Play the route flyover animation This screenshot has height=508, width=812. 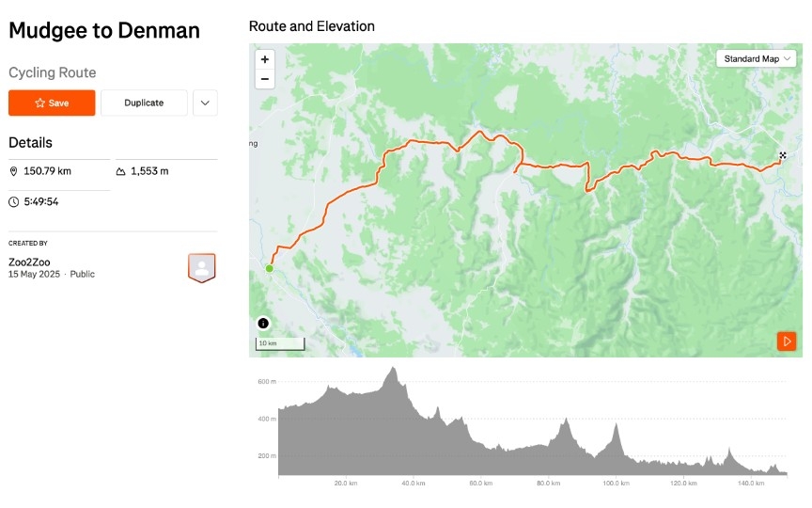coord(787,341)
